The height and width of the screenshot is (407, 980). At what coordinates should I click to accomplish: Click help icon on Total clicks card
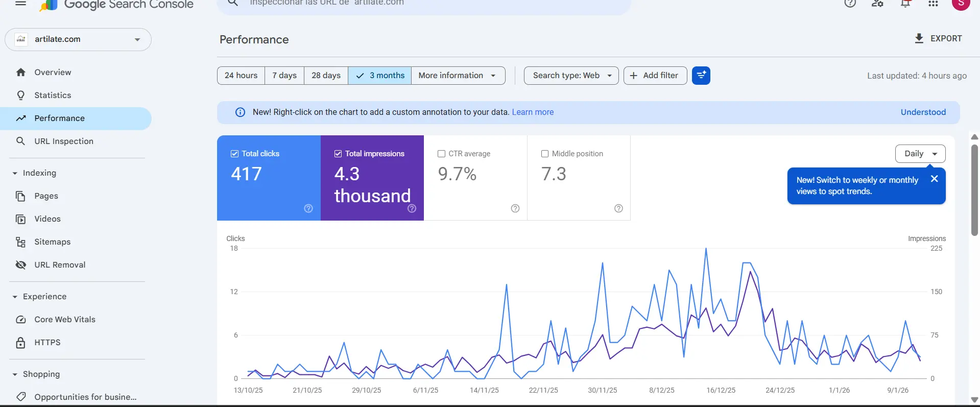pos(308,208)
